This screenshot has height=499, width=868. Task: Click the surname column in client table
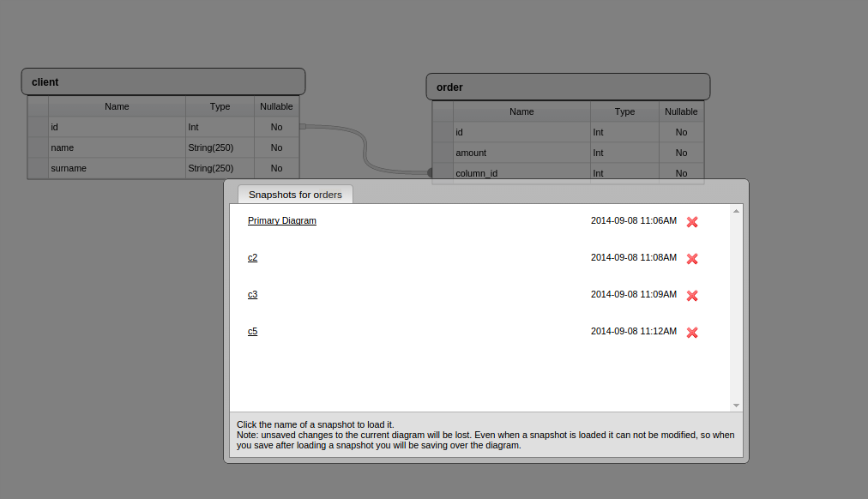(69, 169)
